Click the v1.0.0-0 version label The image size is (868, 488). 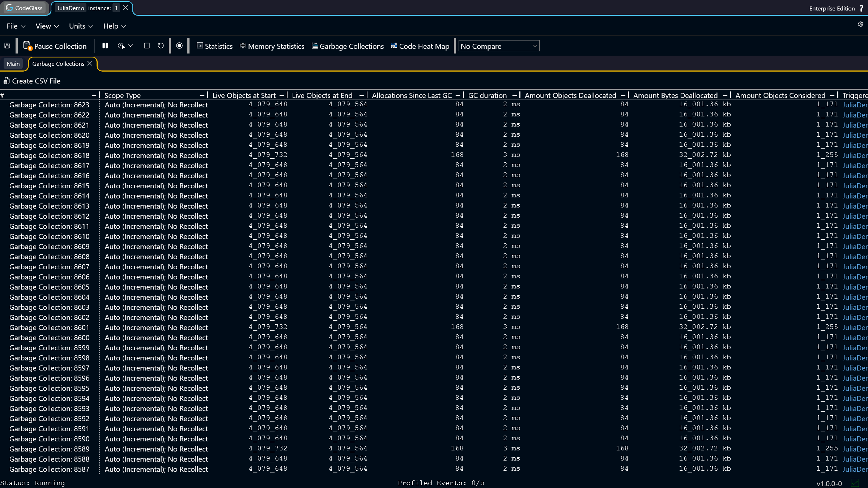(829, 484)
